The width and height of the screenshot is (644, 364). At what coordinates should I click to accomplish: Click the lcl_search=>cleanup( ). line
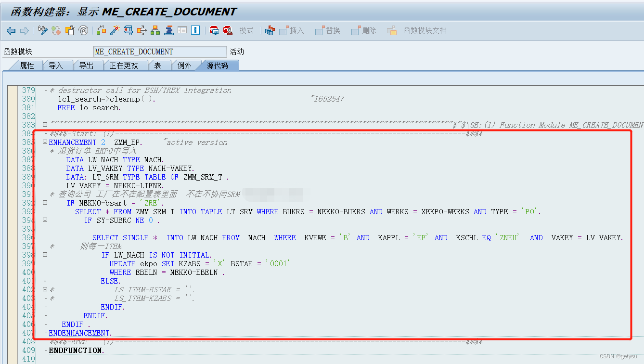coord(106,99)
